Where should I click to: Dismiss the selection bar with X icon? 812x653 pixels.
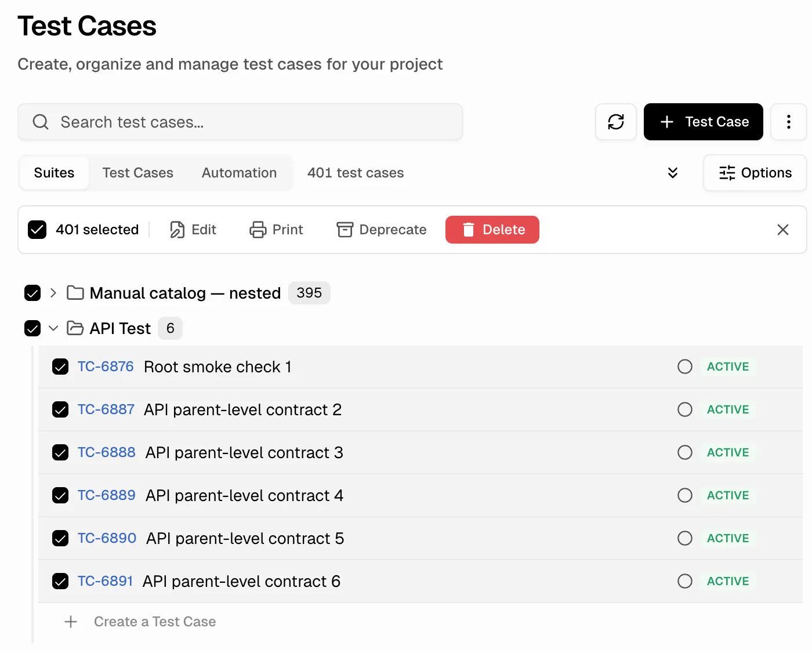[x=782, y=230]
